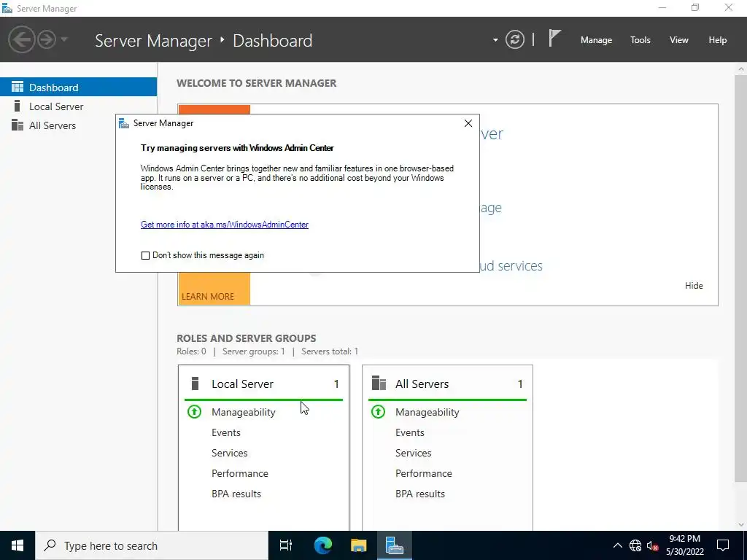
Task: Click the dialog title bar Server Manager icon
Action: [124, 123]
